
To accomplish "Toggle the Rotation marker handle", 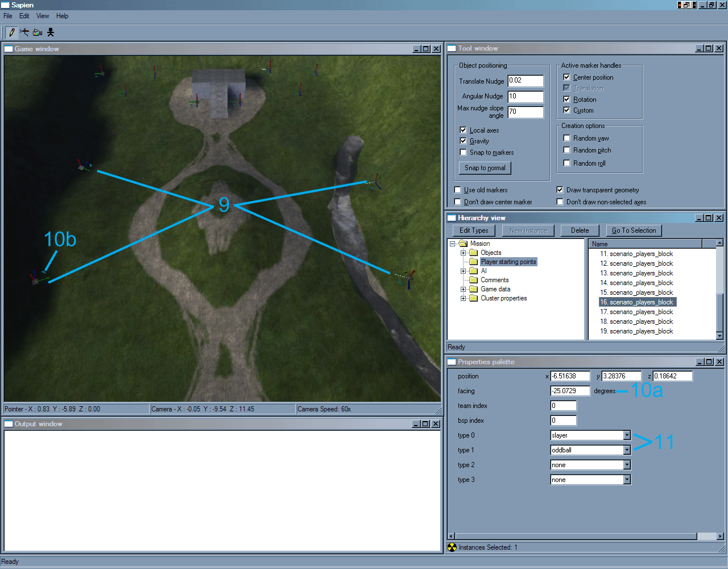I will click(x=566, y=99).
